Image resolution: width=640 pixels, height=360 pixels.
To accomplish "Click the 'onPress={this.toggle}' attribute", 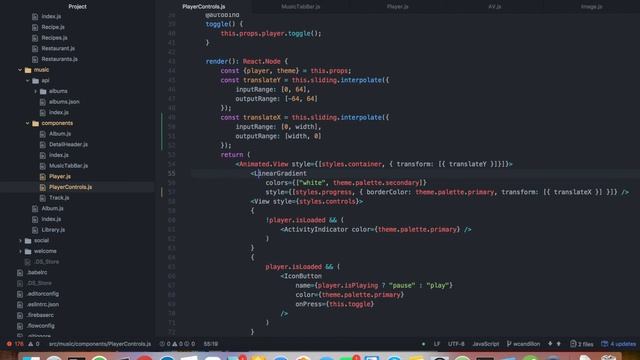I will [x=335, y=304].
